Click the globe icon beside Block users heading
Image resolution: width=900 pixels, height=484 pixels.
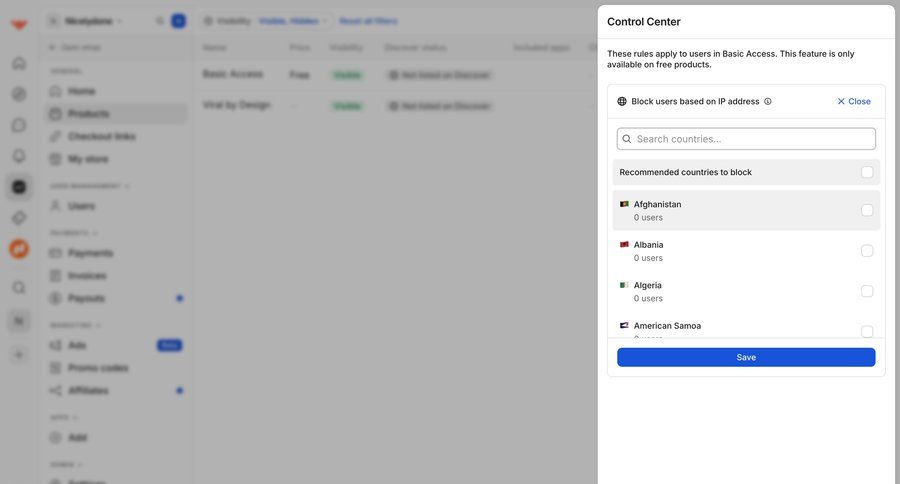click(x=622, y=101)
